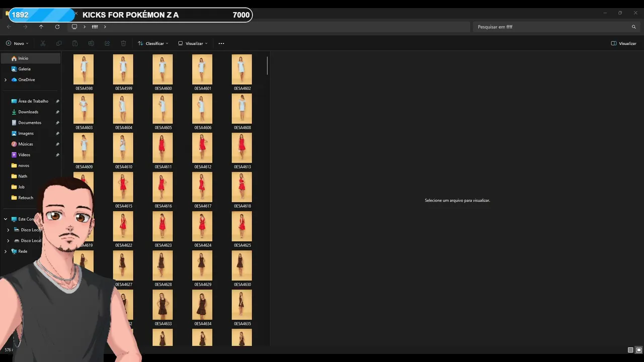Select photo 0E5A4634 thumbnail
This screenshot has height=362, width=644.
point(202,305)
